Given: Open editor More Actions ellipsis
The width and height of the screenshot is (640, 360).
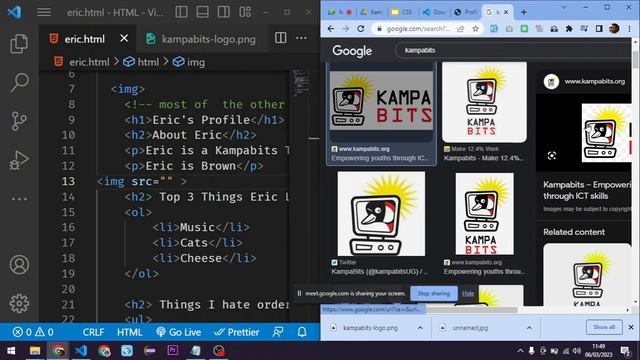Looking at the screenshot, I should tap(301, 38).
